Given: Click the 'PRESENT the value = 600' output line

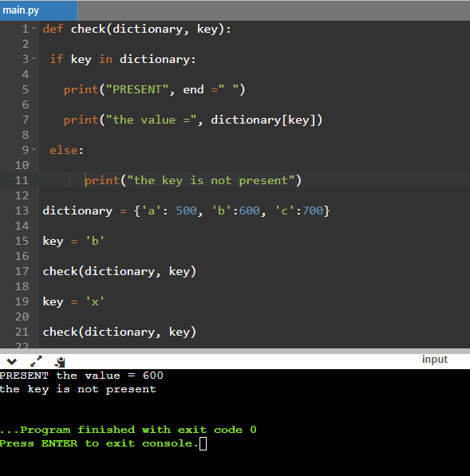Looking at the screenshot, I should pyautogui.click(x=81, y=376).
